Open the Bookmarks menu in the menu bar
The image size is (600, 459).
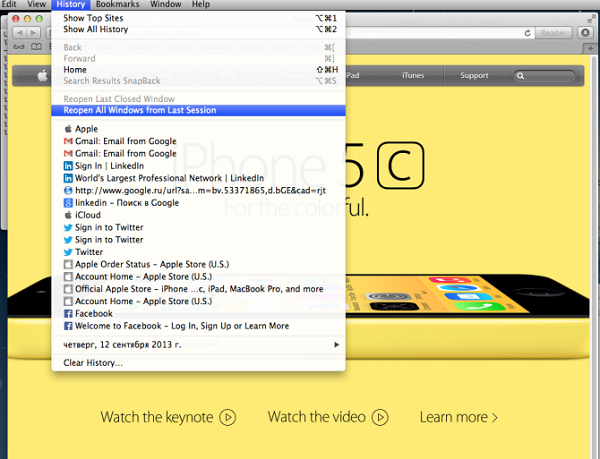(x=117, y=5)
